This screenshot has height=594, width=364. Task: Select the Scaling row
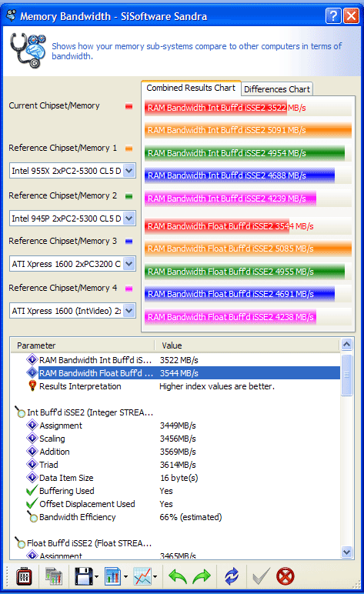point(175,439)
